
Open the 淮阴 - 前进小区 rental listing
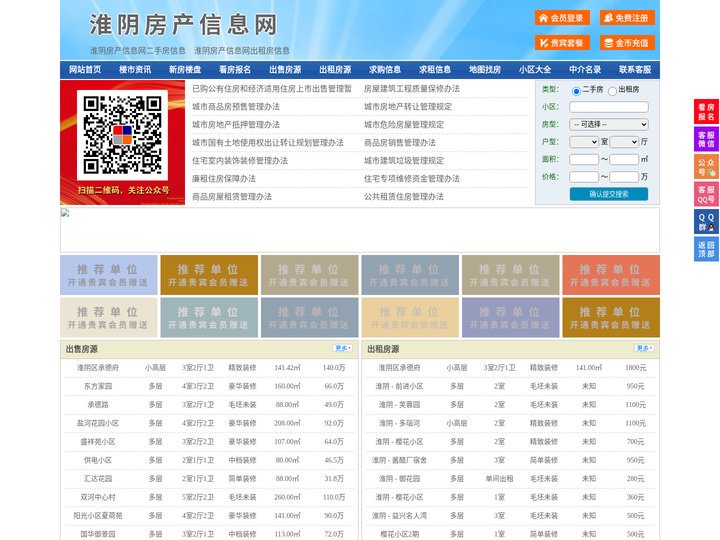click(399, 386)
